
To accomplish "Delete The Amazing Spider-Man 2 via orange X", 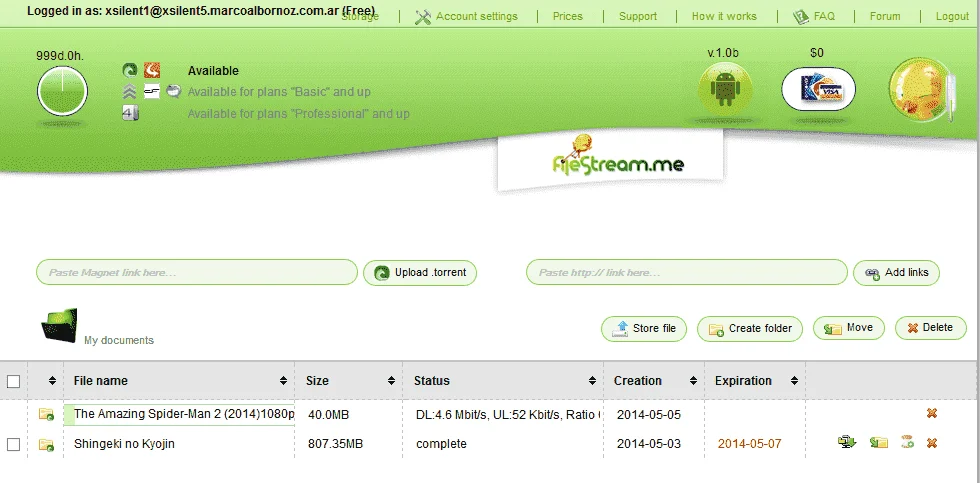I will point(931,413).
